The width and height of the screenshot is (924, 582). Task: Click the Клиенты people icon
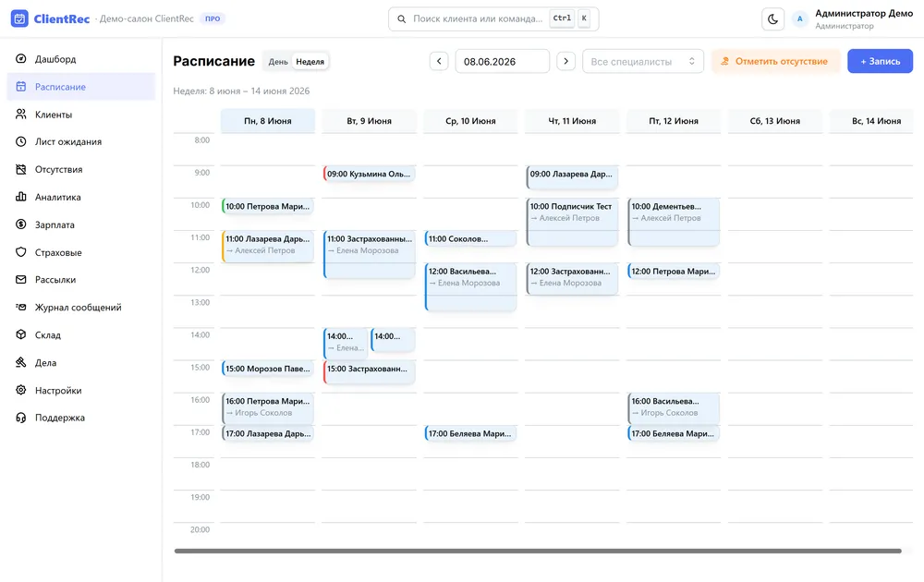pos(20,115)
